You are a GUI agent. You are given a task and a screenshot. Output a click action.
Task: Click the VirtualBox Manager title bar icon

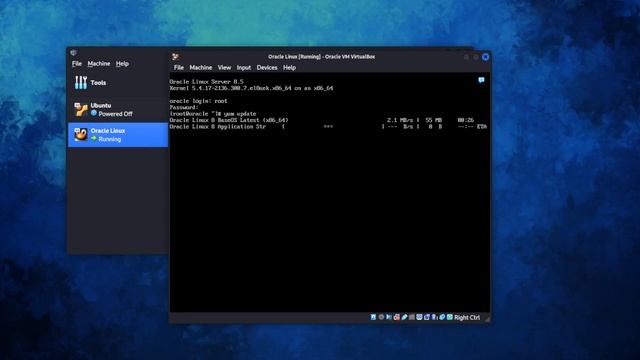73,53
